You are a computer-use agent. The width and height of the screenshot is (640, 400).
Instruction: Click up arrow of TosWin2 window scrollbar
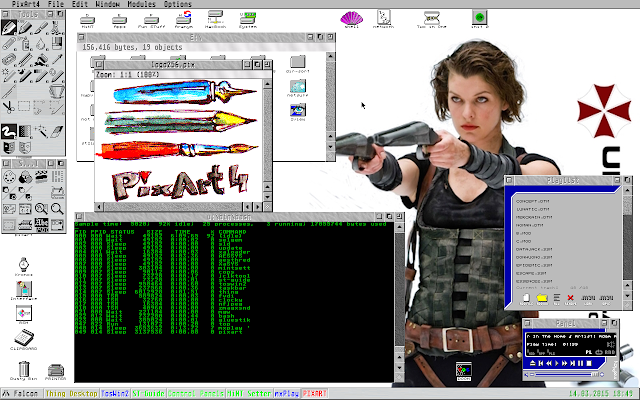tap(399, 227)
